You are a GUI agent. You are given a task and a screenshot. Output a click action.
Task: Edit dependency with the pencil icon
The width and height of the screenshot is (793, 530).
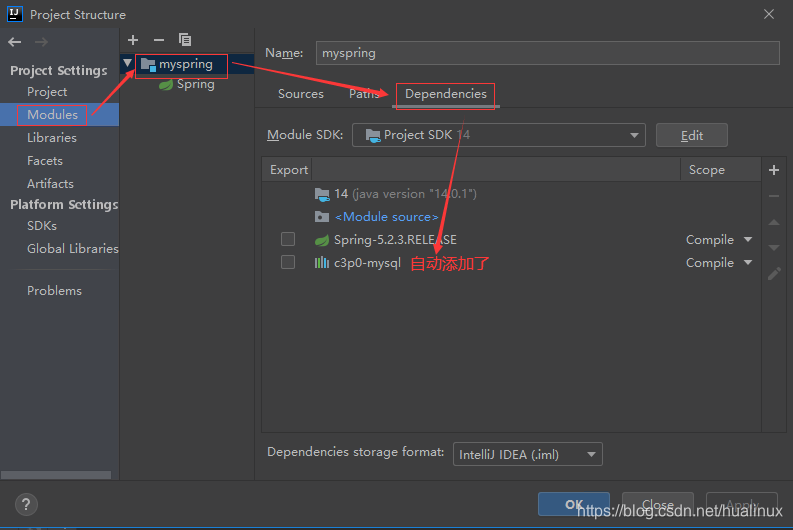point(774,274)
